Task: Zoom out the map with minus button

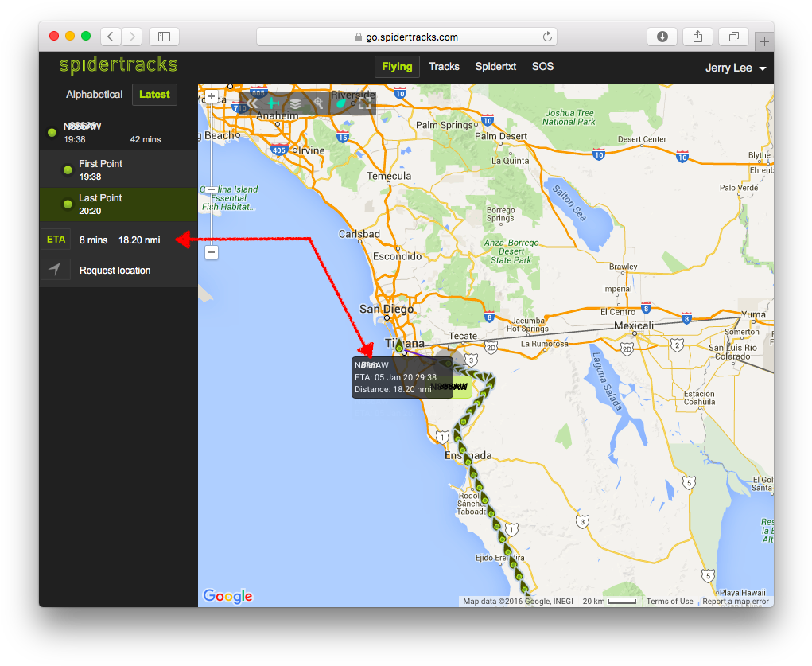Action: click(x=212, y=252)
